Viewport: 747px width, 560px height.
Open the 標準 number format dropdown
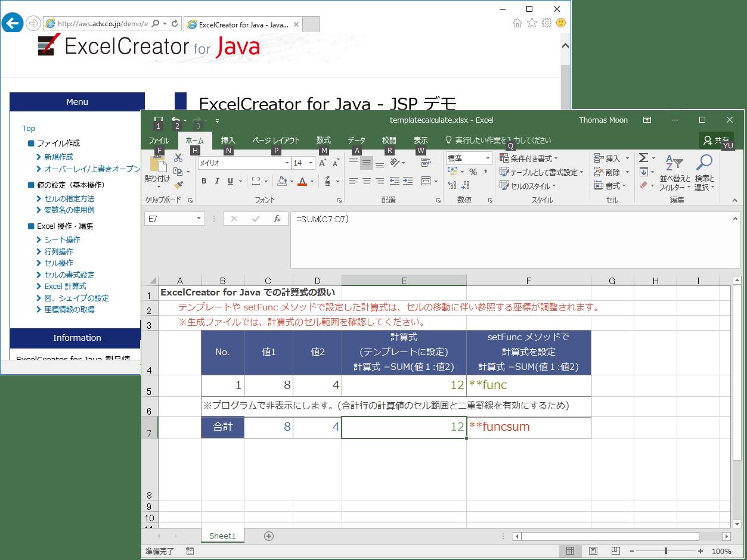point(488,158)
